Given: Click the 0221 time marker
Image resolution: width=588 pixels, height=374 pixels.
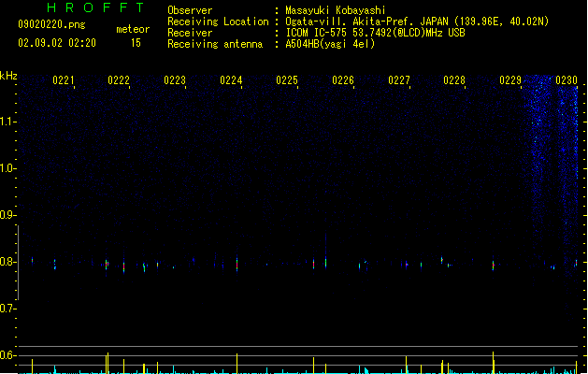Looking at the screenshot, I should tap(63, 80).
